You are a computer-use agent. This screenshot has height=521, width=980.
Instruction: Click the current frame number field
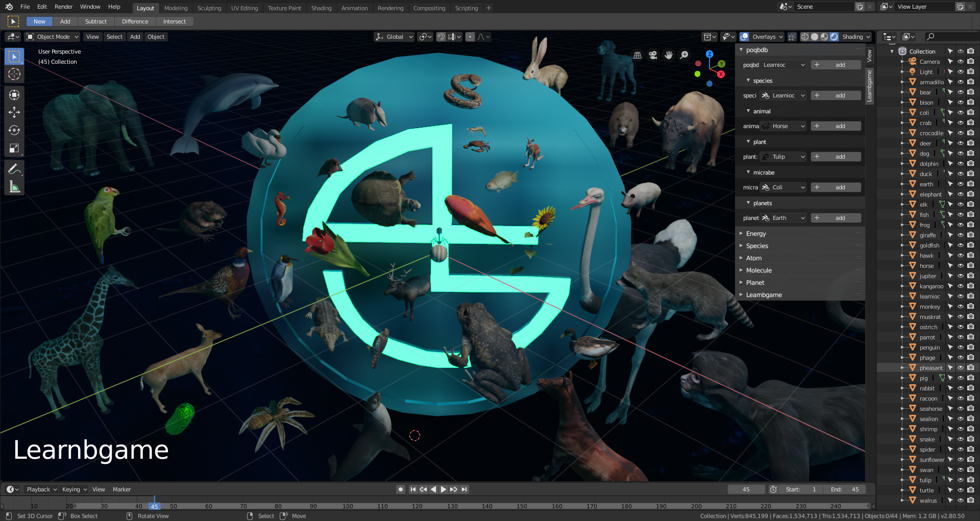coord(746,489)
